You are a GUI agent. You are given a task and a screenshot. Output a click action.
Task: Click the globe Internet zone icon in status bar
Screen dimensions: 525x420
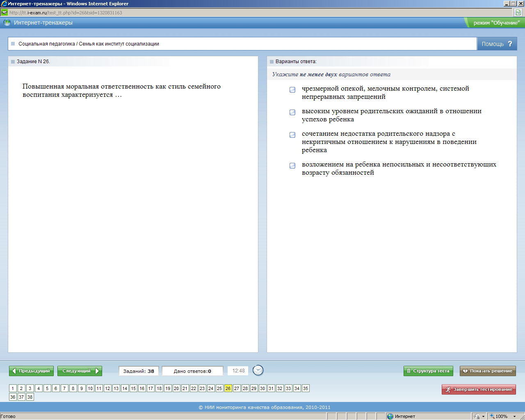[390, 416]
